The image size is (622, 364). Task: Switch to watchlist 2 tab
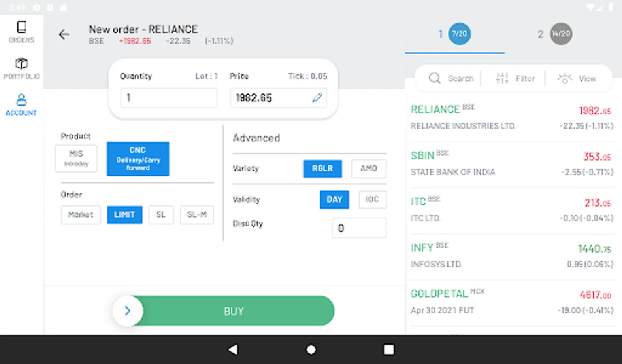(x=555, y=34)
